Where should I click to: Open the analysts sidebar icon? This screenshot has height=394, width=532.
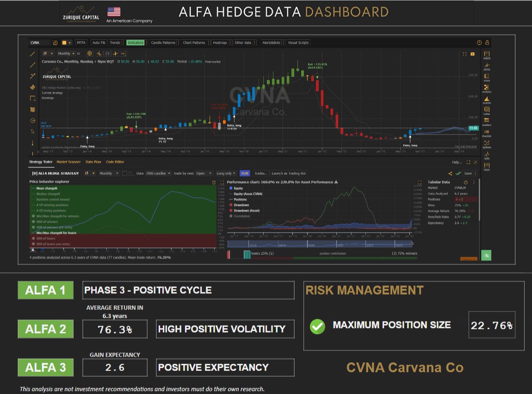(x=487, y=89)
